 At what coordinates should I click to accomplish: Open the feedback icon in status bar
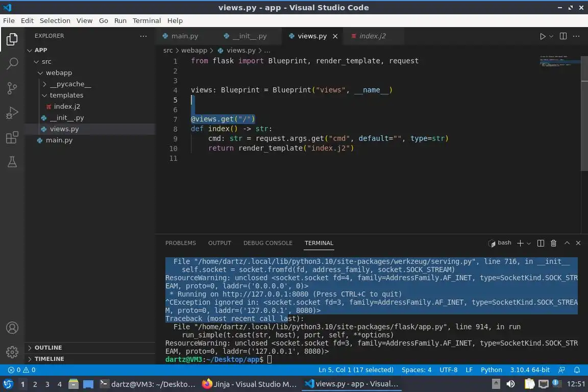pos(561,370)
